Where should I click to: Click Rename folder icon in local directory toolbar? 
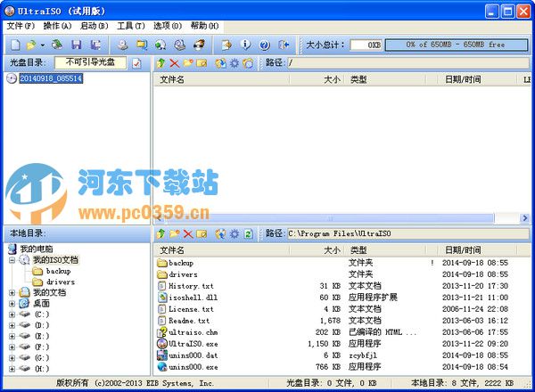(202, 233)
